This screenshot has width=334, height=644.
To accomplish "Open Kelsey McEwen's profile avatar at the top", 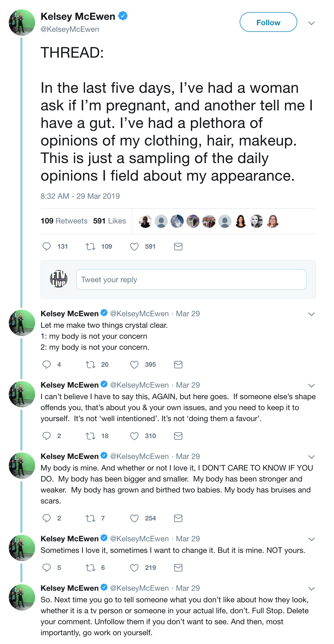I will (22, 23).
